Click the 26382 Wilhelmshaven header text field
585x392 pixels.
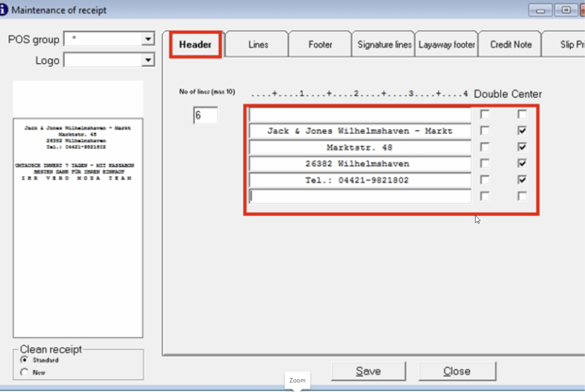[x=360, y=163]
